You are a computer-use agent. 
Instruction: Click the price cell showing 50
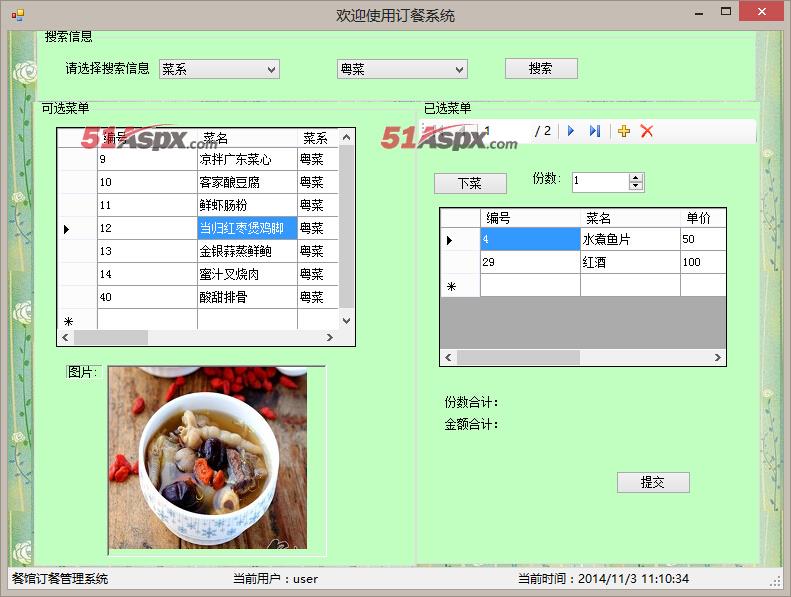(703, 239)
